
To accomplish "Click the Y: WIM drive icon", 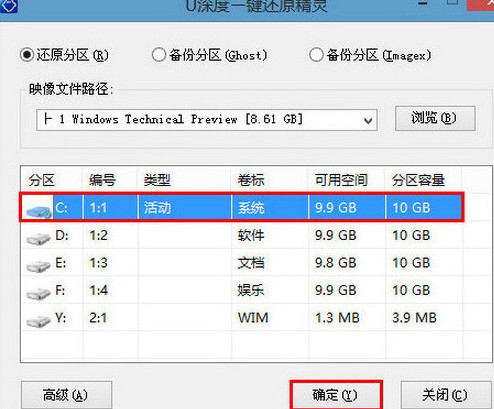I will [38, 320].
